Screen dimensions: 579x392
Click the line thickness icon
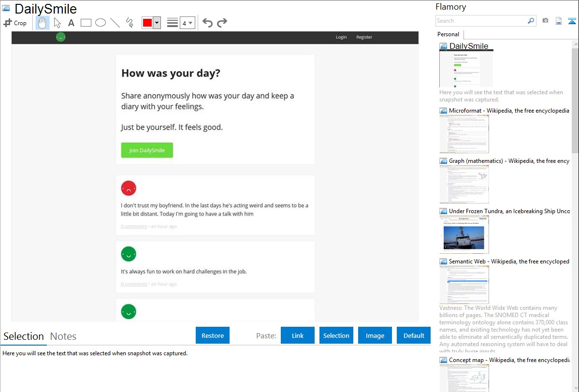173,23
